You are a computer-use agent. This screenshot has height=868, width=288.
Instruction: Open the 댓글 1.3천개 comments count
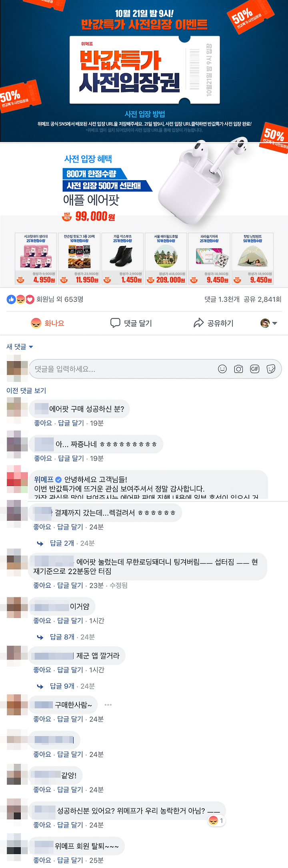tap(222, 299)
